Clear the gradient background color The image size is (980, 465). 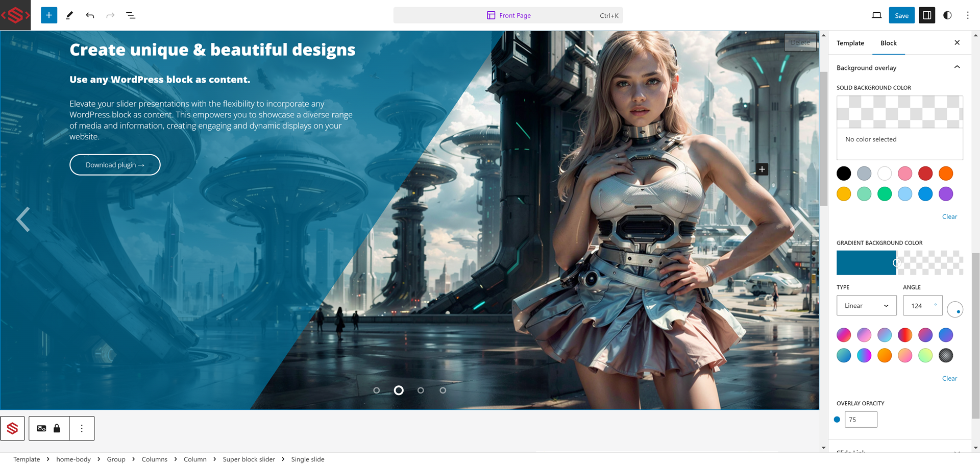(x=949, y=378)
